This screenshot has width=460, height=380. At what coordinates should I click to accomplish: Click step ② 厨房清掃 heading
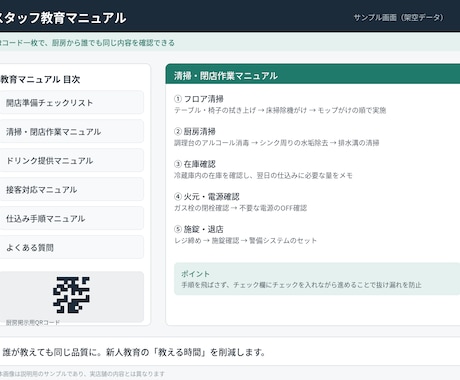[x=195, y=132]
